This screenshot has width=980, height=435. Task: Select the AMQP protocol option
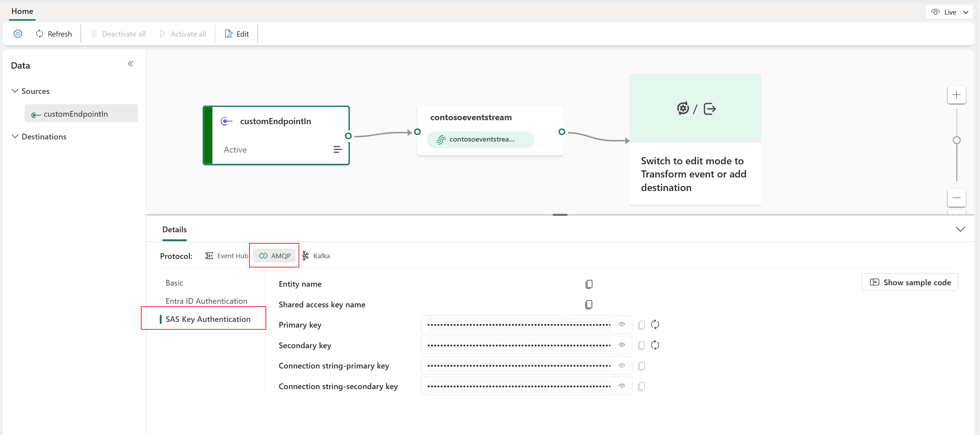[274, 255]
